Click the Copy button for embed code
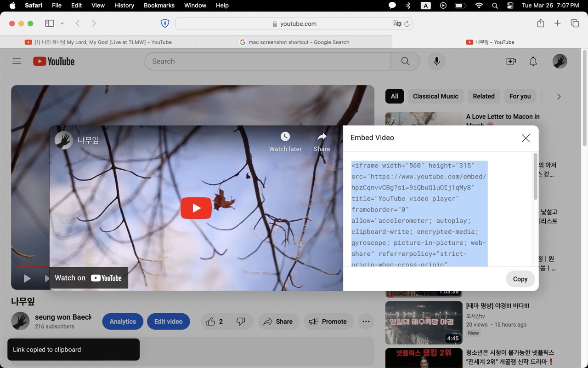 pyautogui.click(x=520, y=279)
